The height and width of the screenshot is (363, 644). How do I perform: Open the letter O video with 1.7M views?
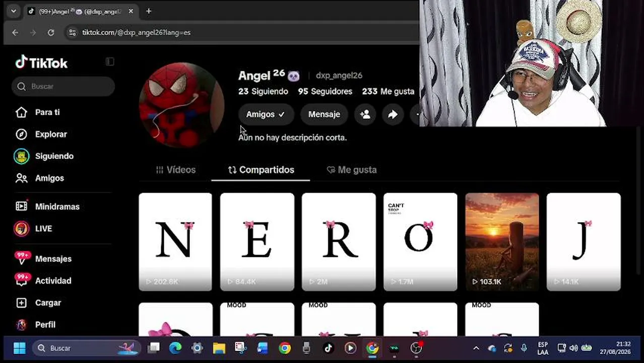click(x=420, y=242)
